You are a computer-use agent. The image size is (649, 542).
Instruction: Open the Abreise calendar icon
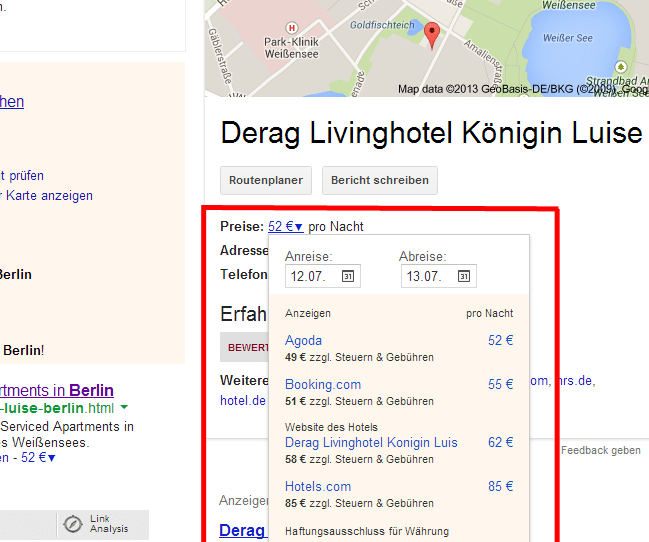tap(464, 276)
